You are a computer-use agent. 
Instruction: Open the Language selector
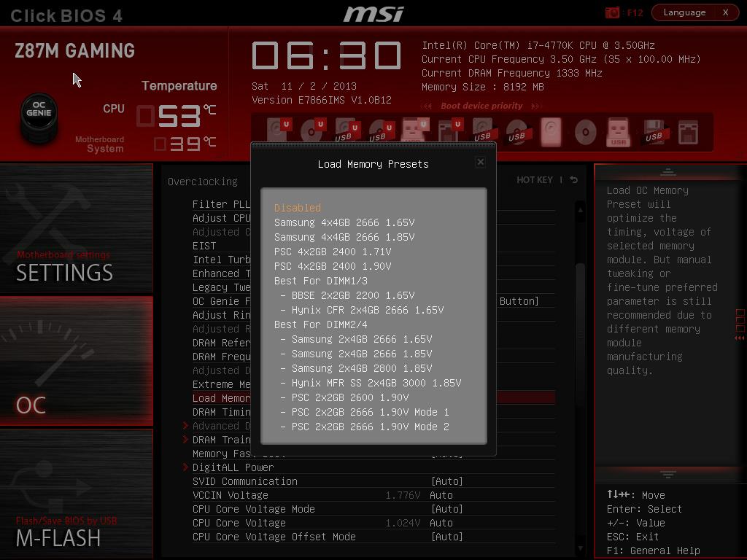(685, 12)
